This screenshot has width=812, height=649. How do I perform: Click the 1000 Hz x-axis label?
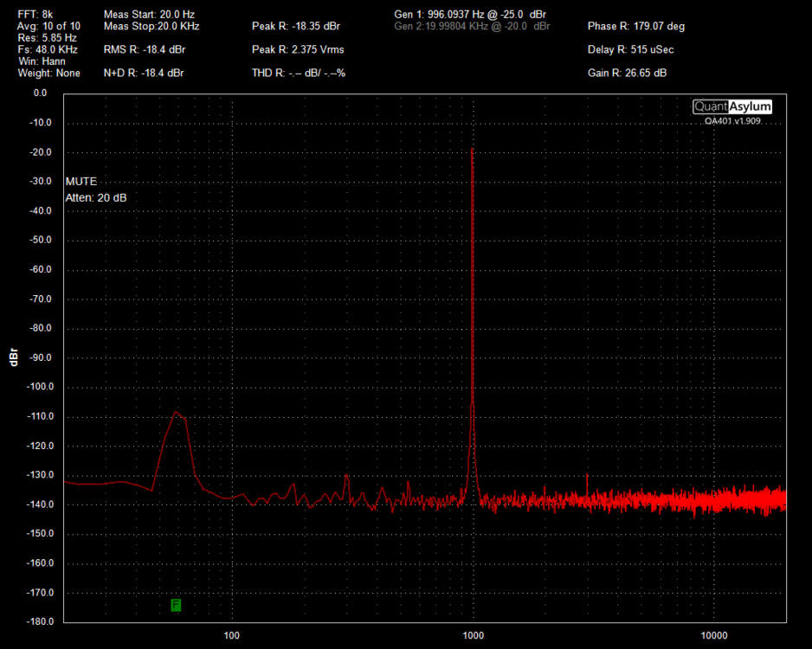473,636
